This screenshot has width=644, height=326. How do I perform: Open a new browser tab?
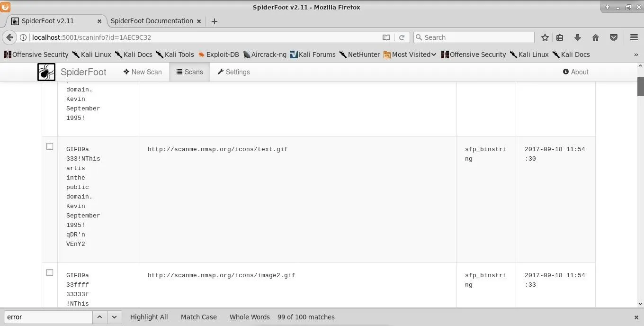pos(215,21)
